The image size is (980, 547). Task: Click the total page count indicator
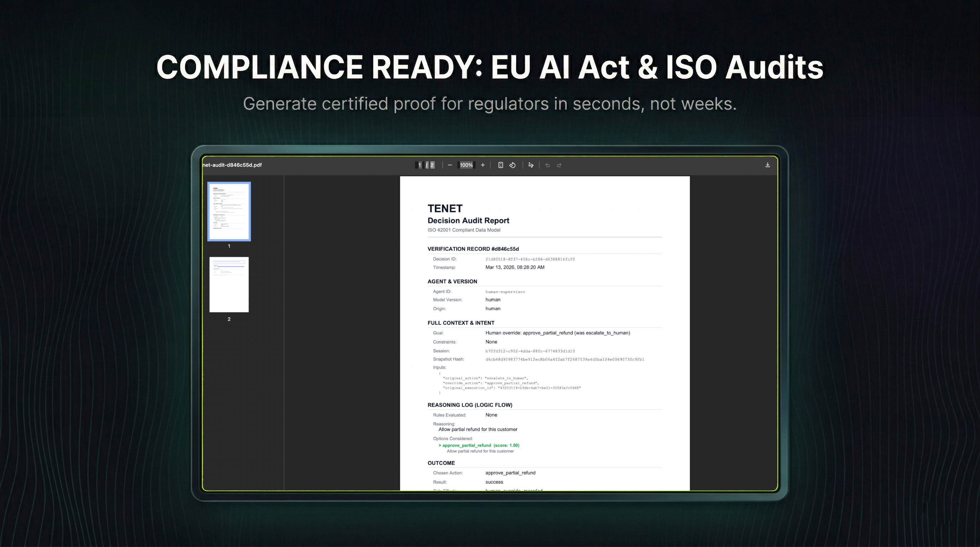coord(432,165)
